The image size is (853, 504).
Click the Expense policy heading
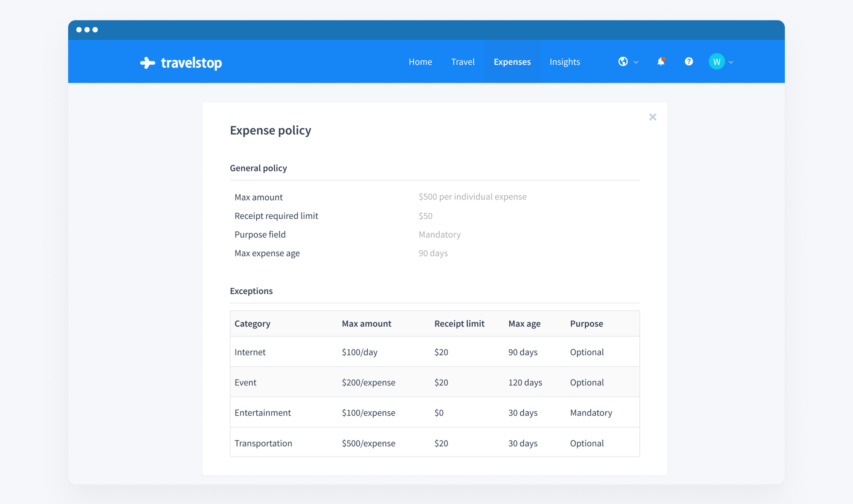pyautogui.click(x=270, y=130)
